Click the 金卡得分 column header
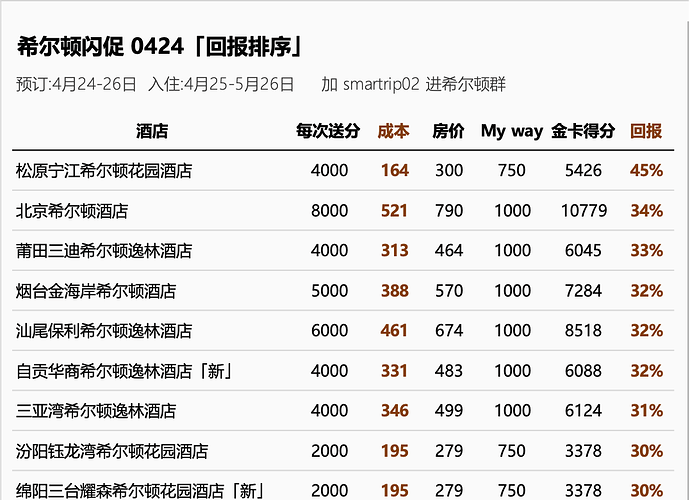Image resolution: width=690 pixels, height=500 pixels. (583, 131)
